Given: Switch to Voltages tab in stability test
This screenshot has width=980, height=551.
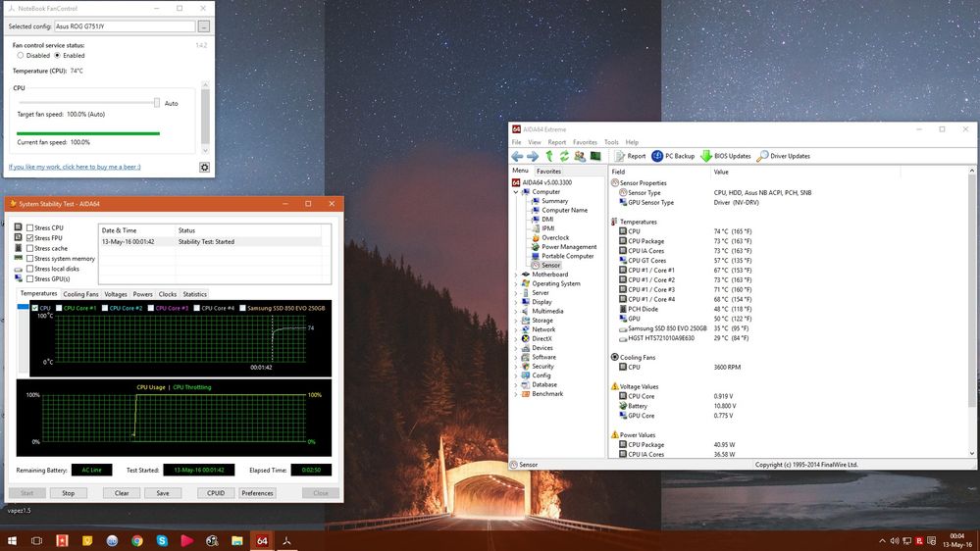Looking at the screenshot, I should click(116, 294).
